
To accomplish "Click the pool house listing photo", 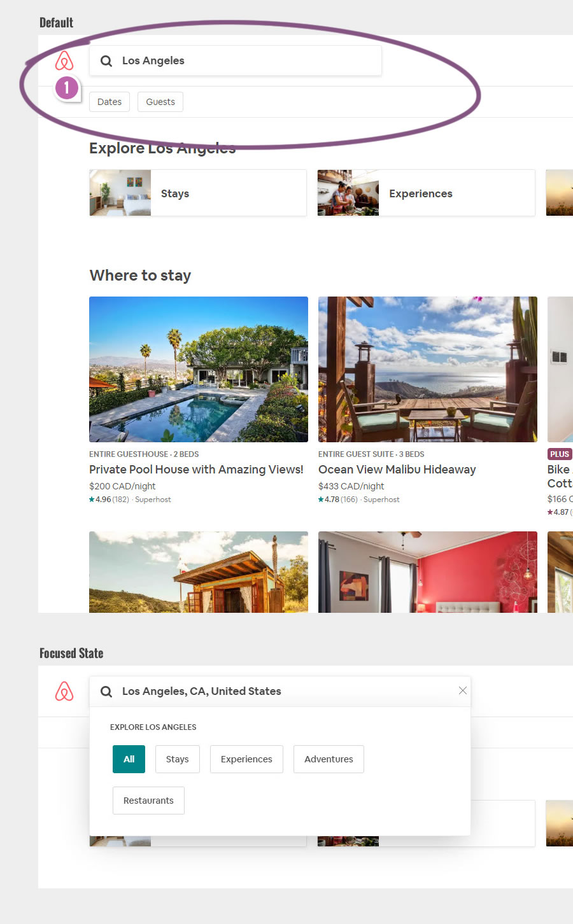I will (199, 369).
